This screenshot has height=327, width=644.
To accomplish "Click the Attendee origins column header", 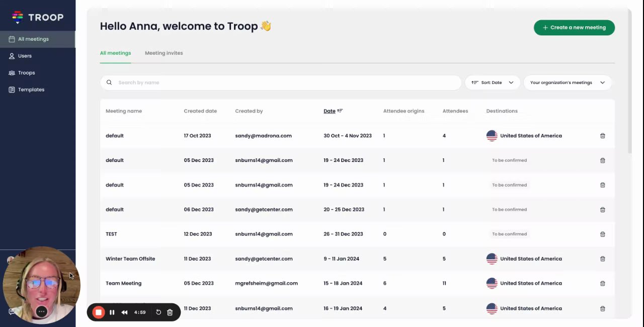I will (x=404, y=111).
